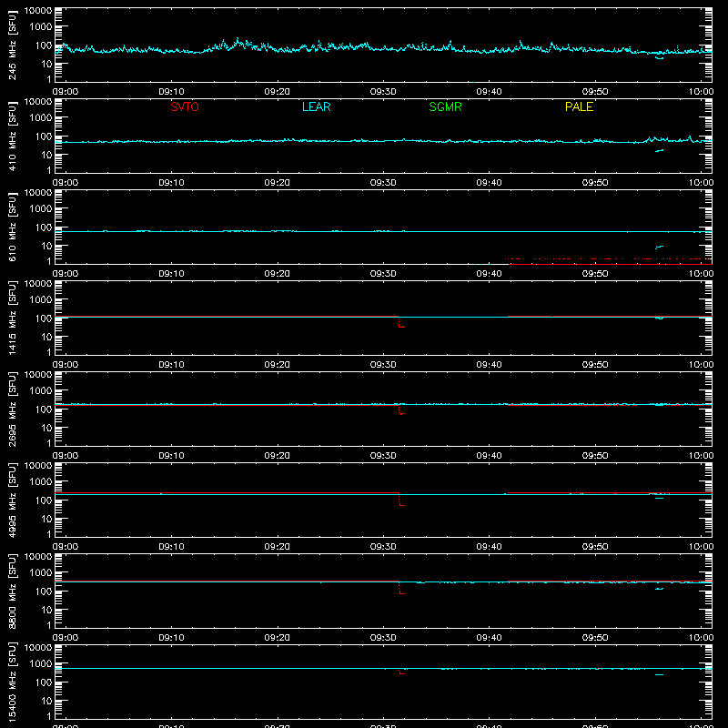Image resolution: width=728 pixels, height=728 pixels.
Task: Click the cyan LEAR station label
Action: tap(316, 106)
